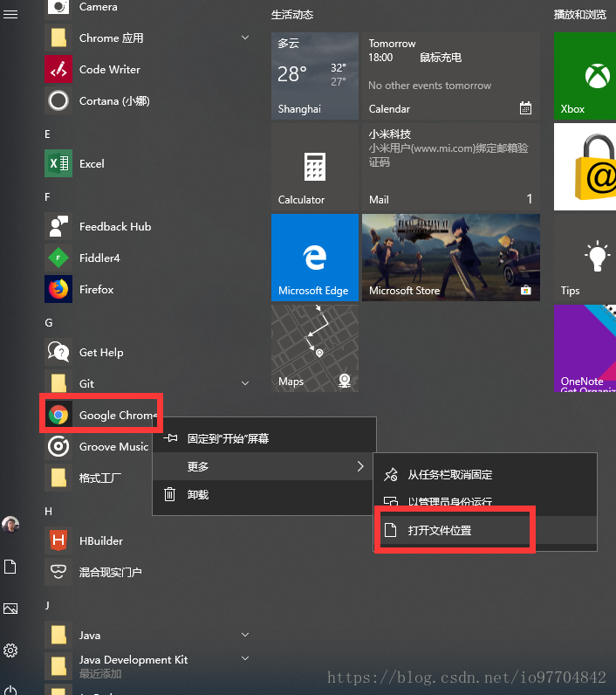
Task: Select 固定到"开始"屏幕 in context menu
Action: click(264, 438)
